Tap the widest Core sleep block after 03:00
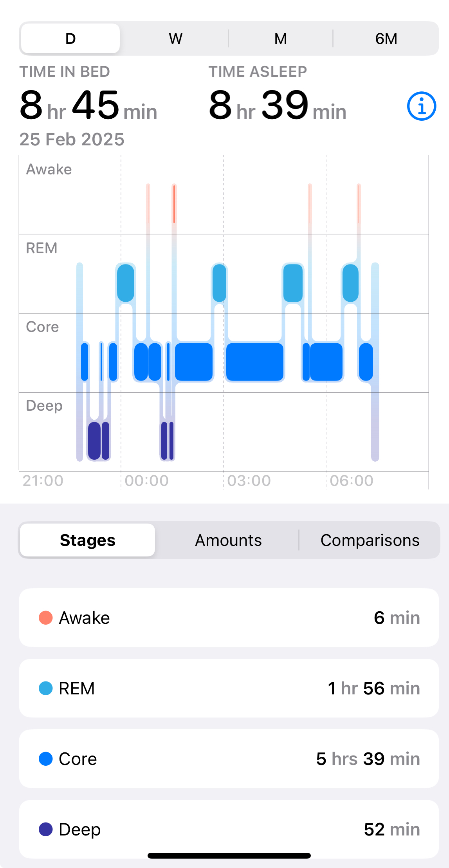 point(255,362)
